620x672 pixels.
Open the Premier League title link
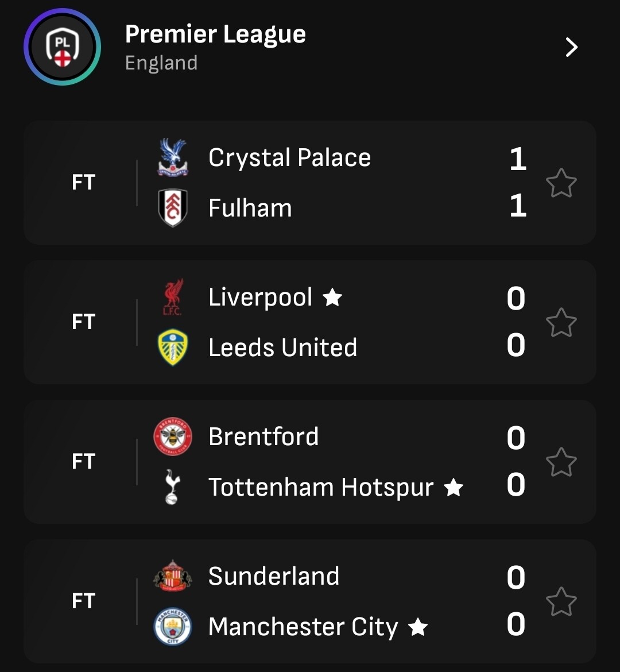215,34
